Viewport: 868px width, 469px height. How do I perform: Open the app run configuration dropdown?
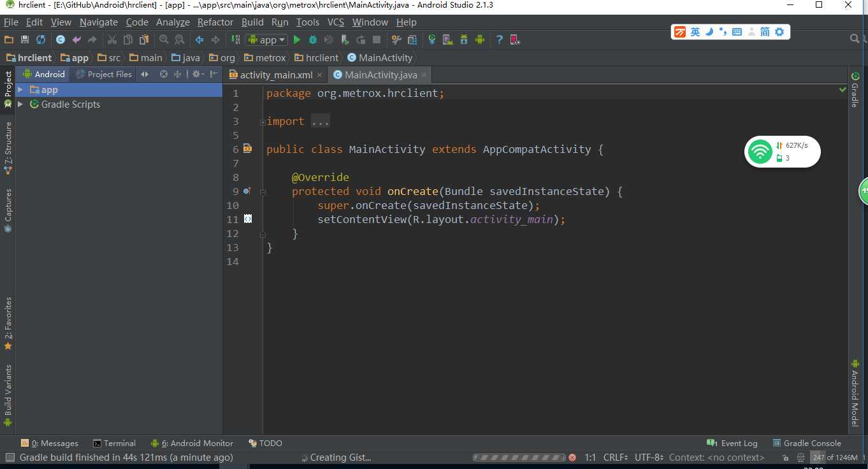[267, 40]
